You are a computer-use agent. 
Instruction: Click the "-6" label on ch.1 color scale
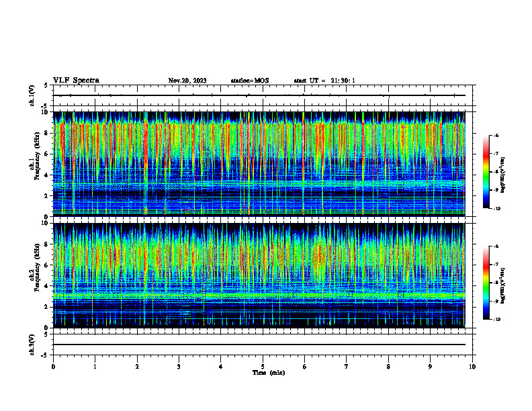point(496,136)
